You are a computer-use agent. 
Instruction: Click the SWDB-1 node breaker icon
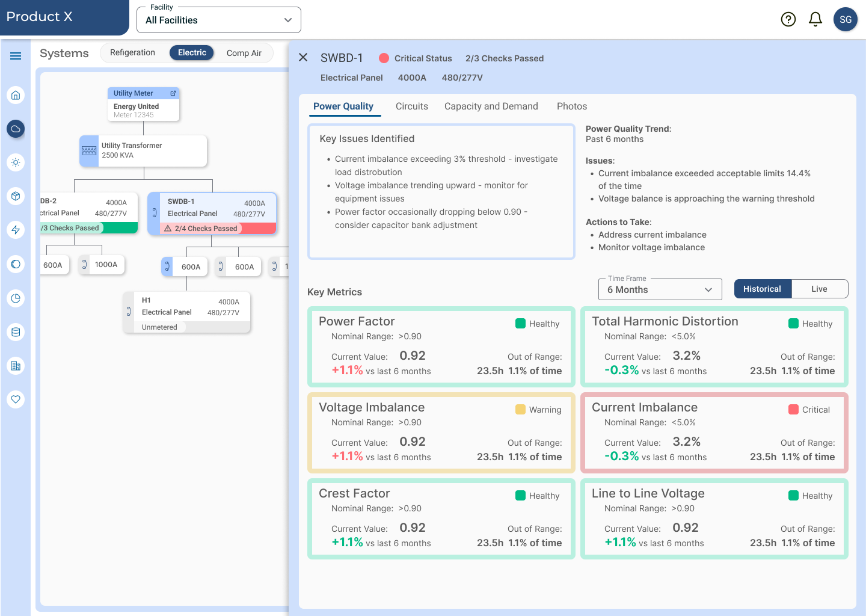click(155, 213)
